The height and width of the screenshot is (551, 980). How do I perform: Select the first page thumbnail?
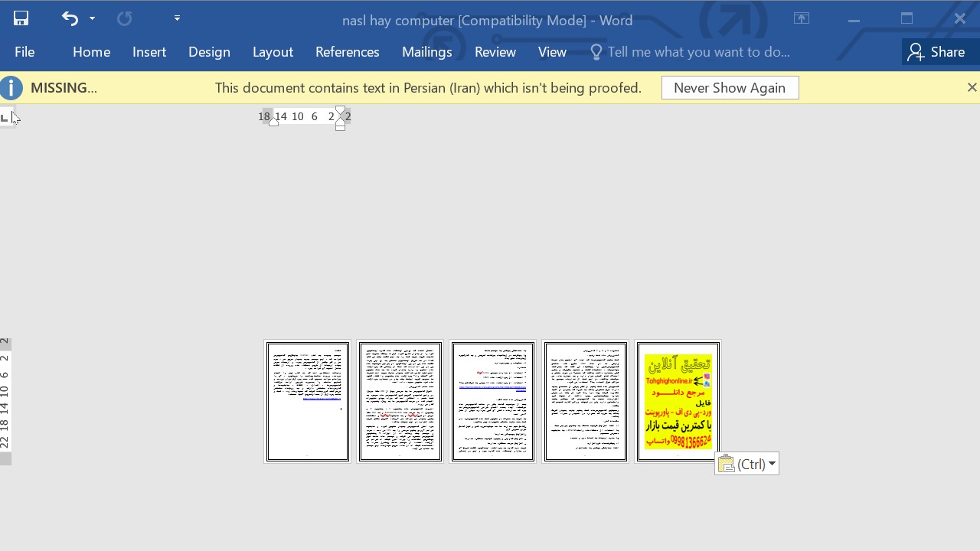coord(307,402)
